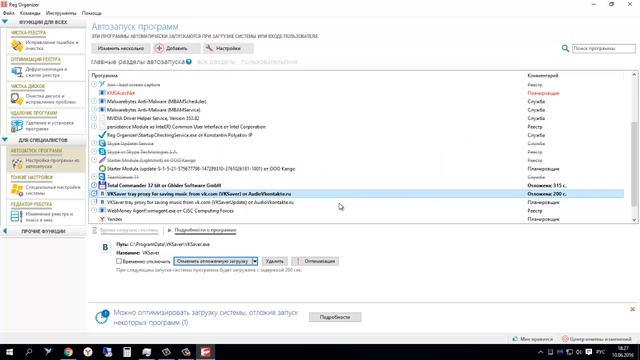Click the Windows Start button

point(9,352)
